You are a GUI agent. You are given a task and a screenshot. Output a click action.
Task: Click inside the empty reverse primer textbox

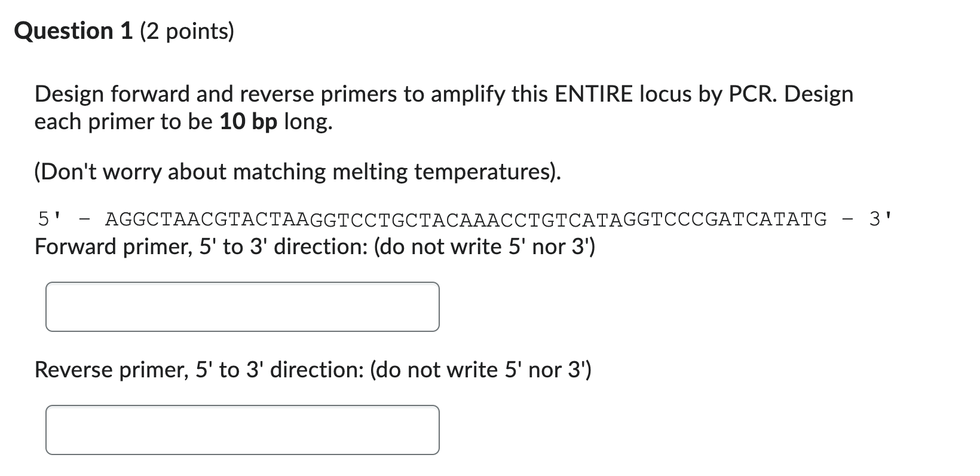point(242,429)
